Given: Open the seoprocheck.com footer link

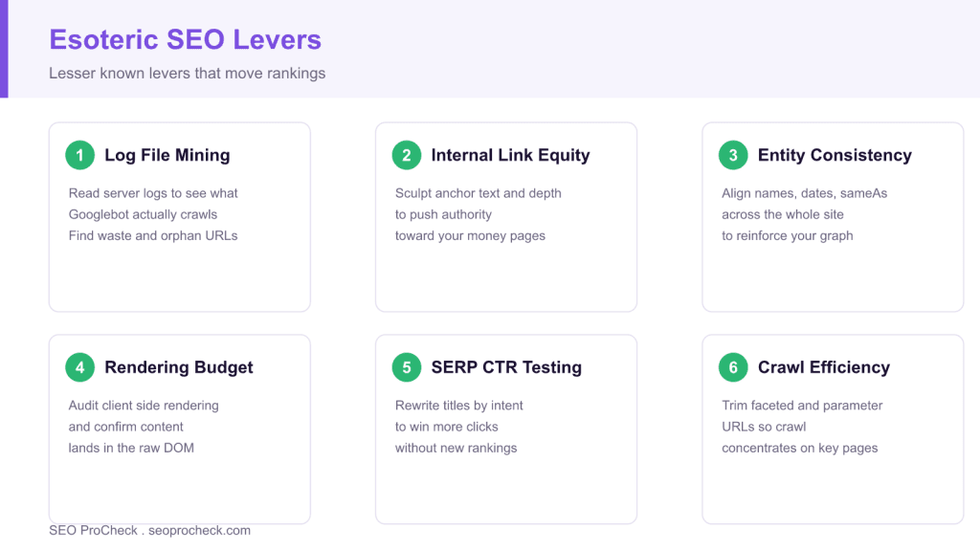Looking at the screenshot, I should 199,530.
